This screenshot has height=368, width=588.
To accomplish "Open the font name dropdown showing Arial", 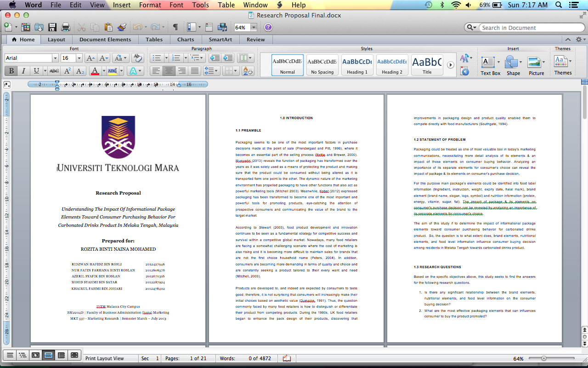I will 55,58.
